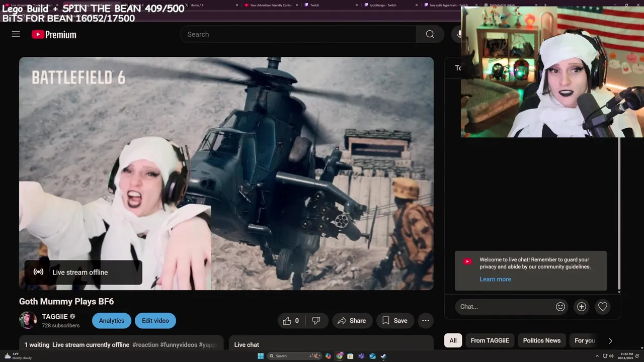Focus the YouTube Search field

click(x=298, y=34)
